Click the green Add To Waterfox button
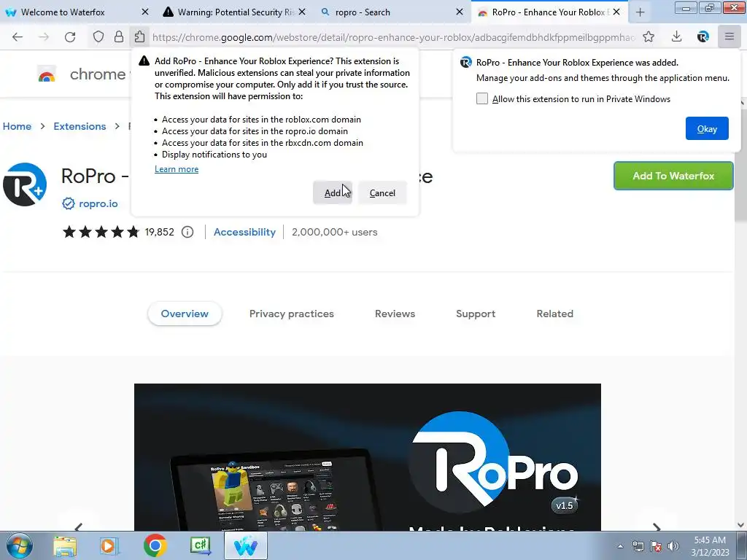This screenshot has height=560, width=747. pyautogui.click(x=673, y=176)
